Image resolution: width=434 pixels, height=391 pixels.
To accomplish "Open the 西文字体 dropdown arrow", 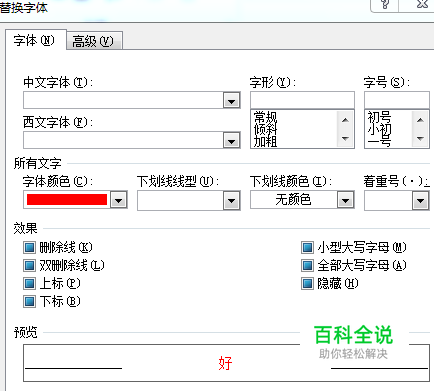I will point(232,141).
